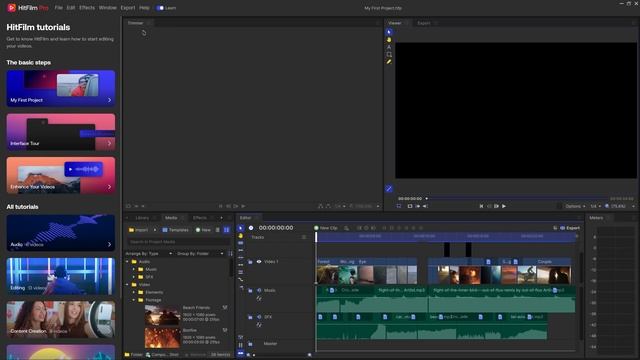Screen dimensions: 640x360
Task: Switch to Export tab beside Viewer
Action: (x=424, y=23)
